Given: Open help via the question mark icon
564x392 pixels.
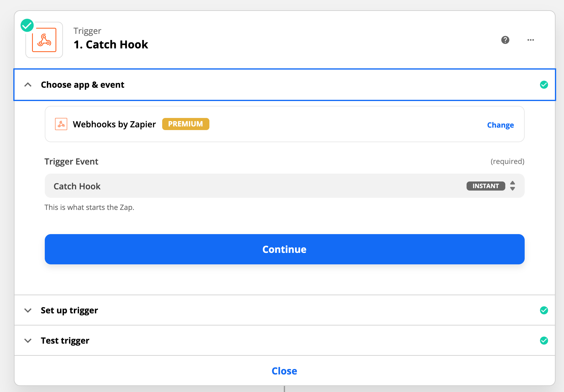Looking at the screenshot, I should tap(505, 40).
